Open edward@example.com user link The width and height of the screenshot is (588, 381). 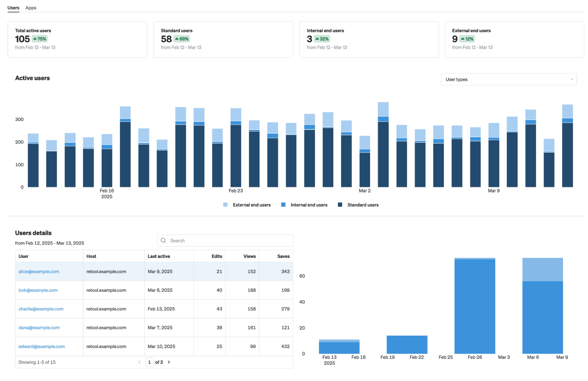[41, 346]
